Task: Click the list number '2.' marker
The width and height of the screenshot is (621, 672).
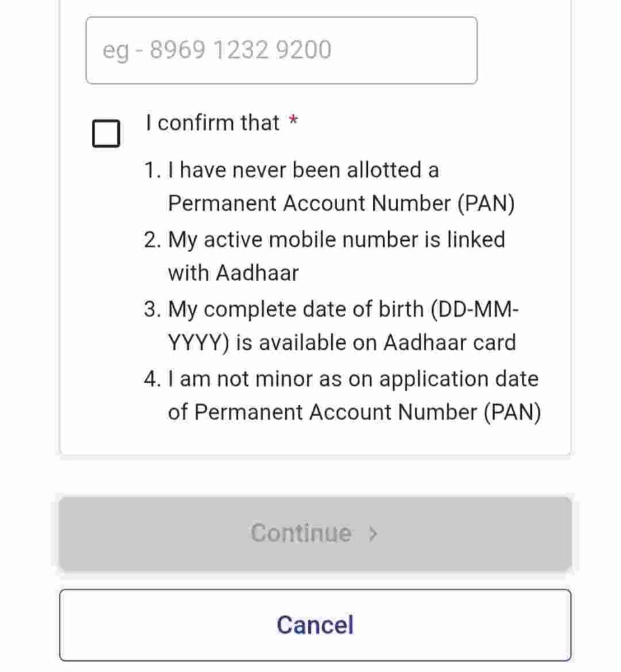Action: (x=153, y=240)
